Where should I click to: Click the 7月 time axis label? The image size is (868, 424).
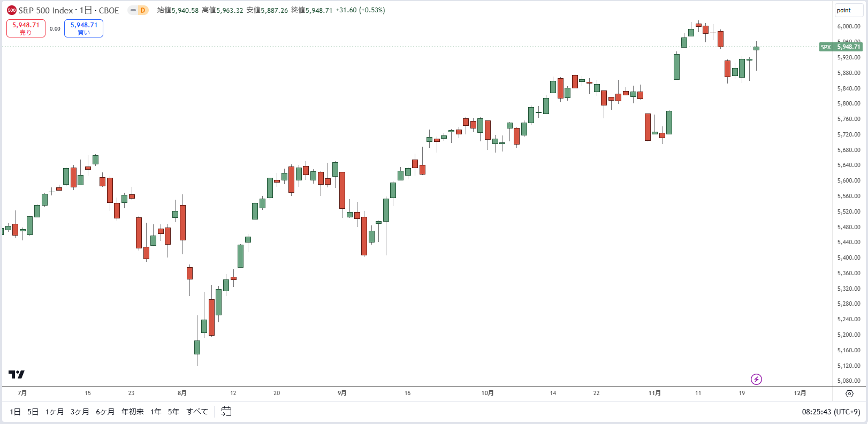(22, 393)
